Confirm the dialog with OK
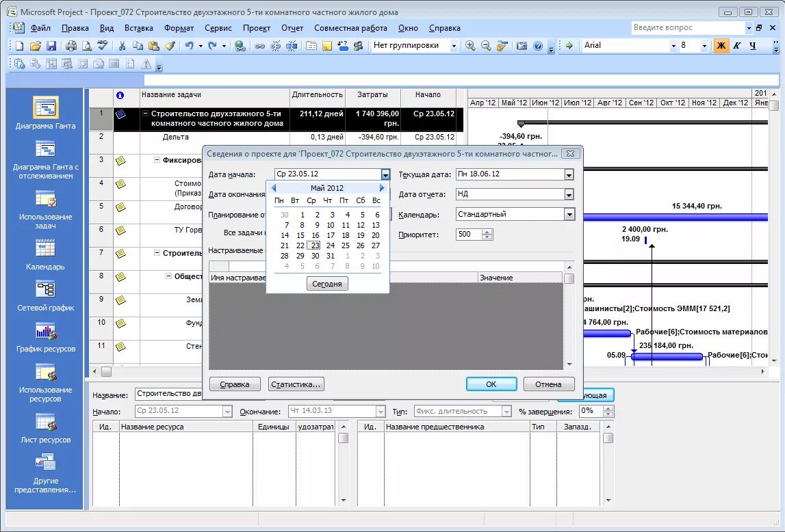The image size is (785, 532). (491, 384)
